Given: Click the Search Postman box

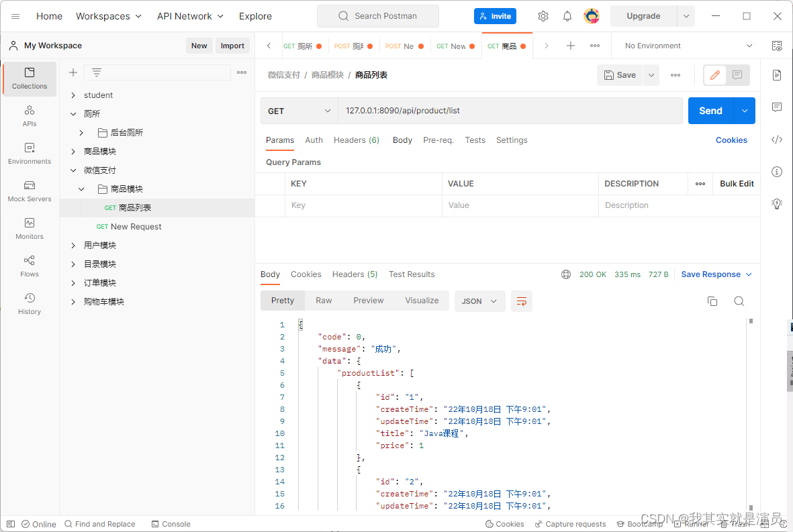Looking at the screenshot, I should tap(378, 16).
